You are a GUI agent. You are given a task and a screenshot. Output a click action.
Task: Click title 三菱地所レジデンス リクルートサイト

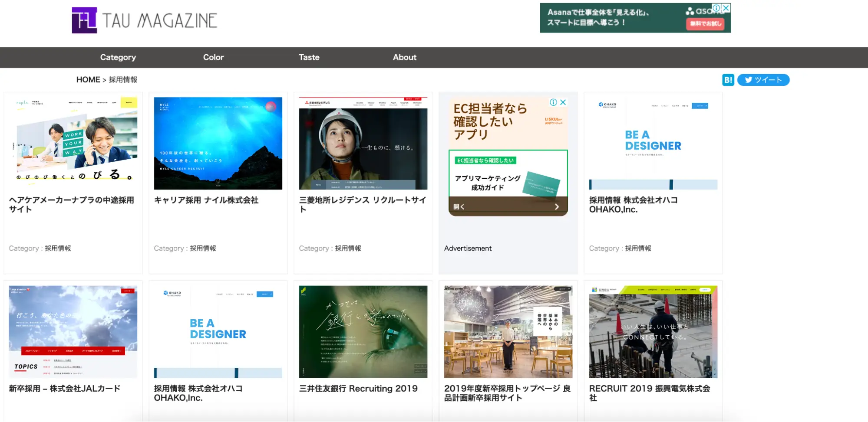pyautogui.click(x=363, y=205)
